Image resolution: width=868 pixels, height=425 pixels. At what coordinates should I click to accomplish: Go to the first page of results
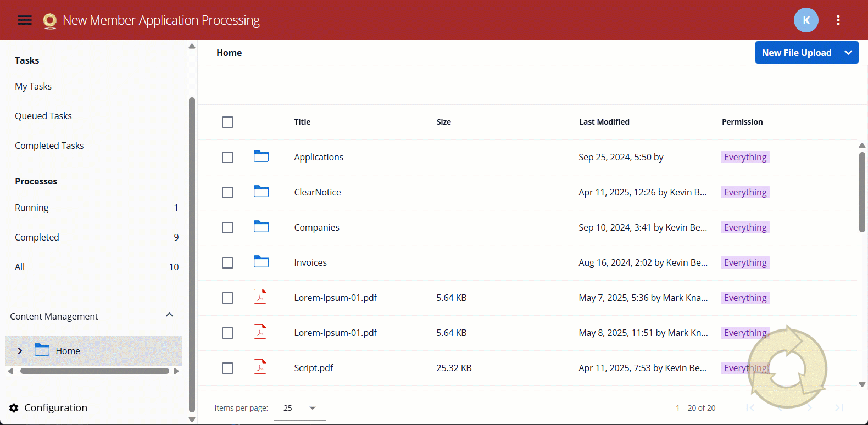[x=750, y=407]
